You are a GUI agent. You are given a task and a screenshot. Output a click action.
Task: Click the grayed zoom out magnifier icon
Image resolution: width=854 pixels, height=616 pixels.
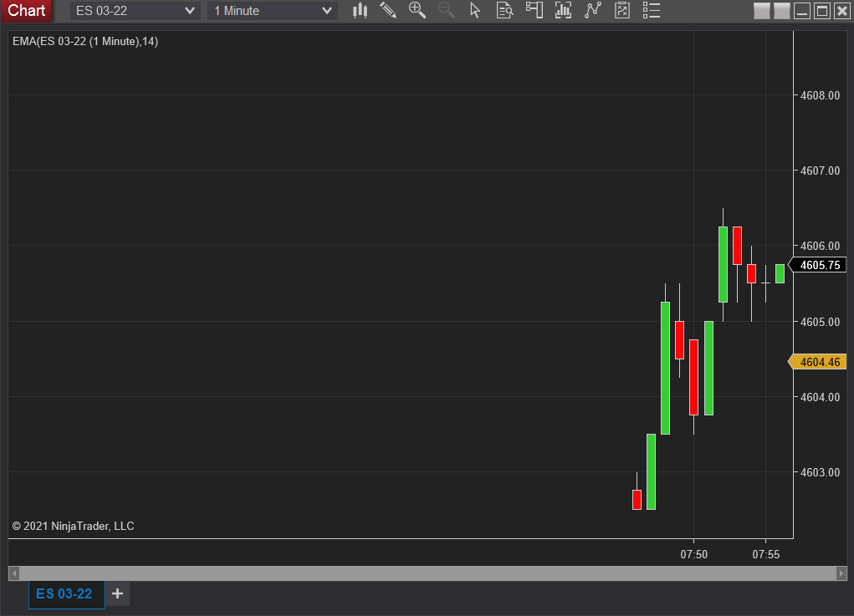click(x=447, y=10)
